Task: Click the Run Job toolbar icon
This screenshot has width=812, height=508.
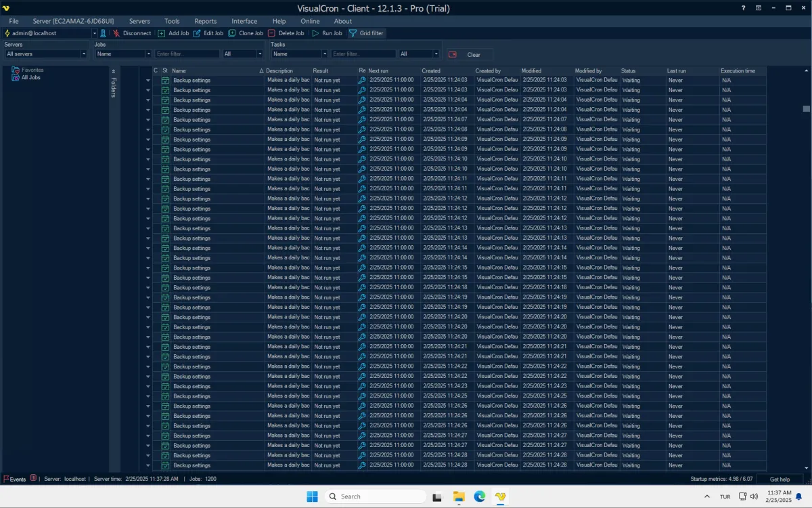Action: tap(315, 33)
